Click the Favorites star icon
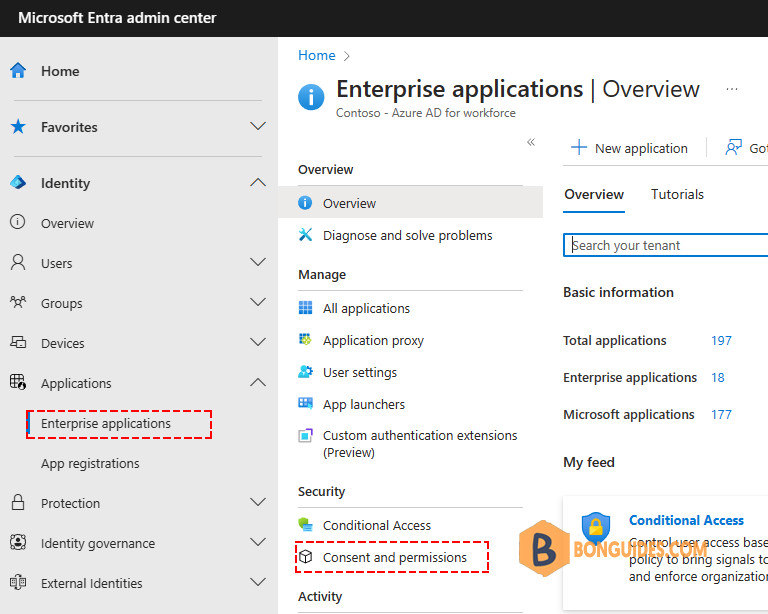This screenshot has height=614, width=768. point(18,127)
